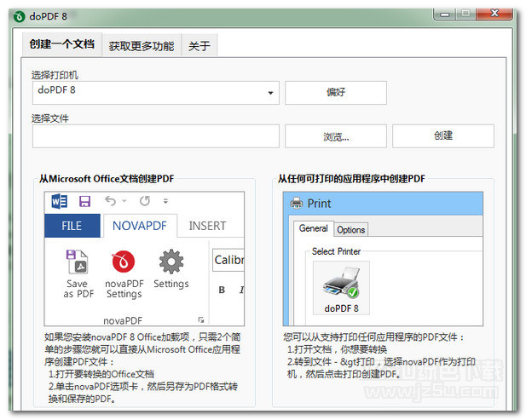Click the 从Microsoft Office文档创建PDF heading
Viewport: 526px width, 420px height.
107,179
